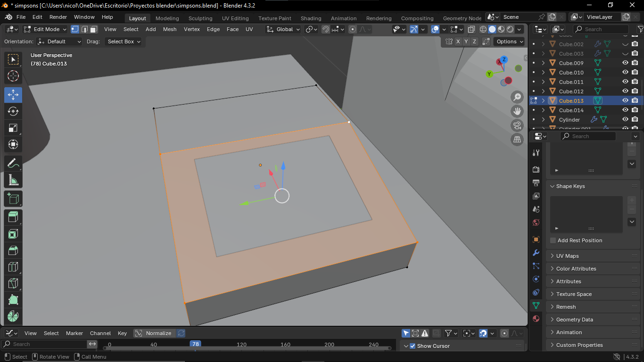
Task: Select Cube.009 in the outliner
Action: 571,63
